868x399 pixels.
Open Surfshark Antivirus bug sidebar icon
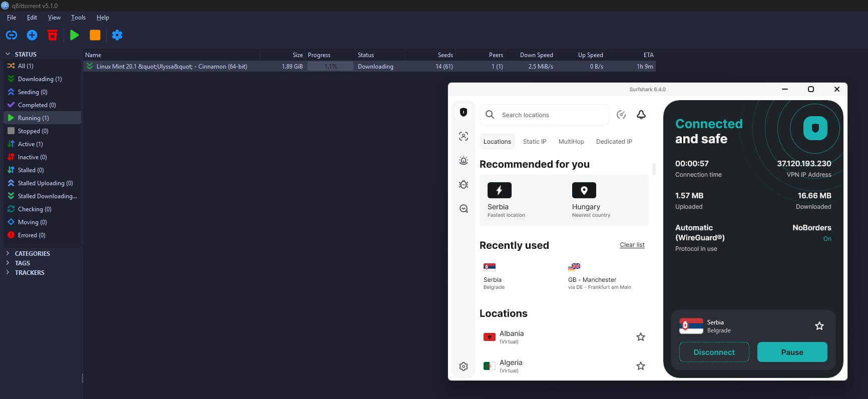(x=464, y=184)
